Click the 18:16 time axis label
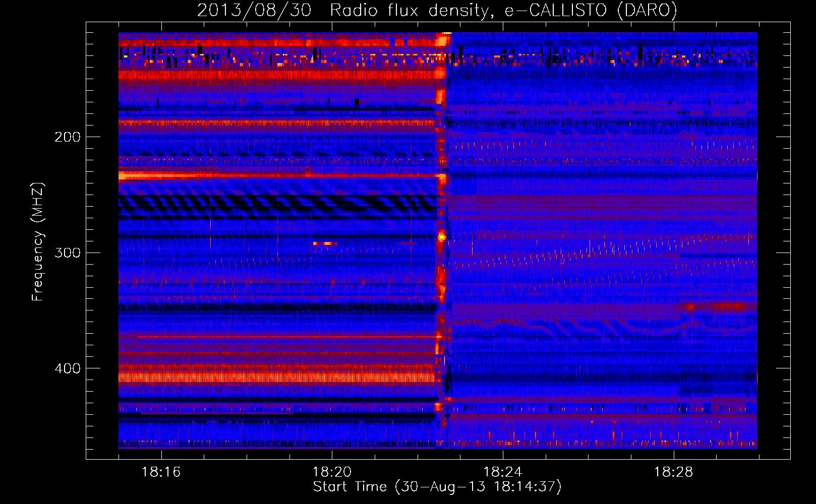This screenshot has width=816, height=504. [x=161, y=472]
